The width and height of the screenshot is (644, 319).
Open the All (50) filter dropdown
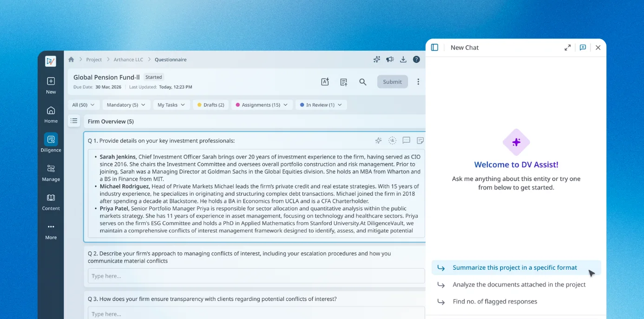pos(84,105)
